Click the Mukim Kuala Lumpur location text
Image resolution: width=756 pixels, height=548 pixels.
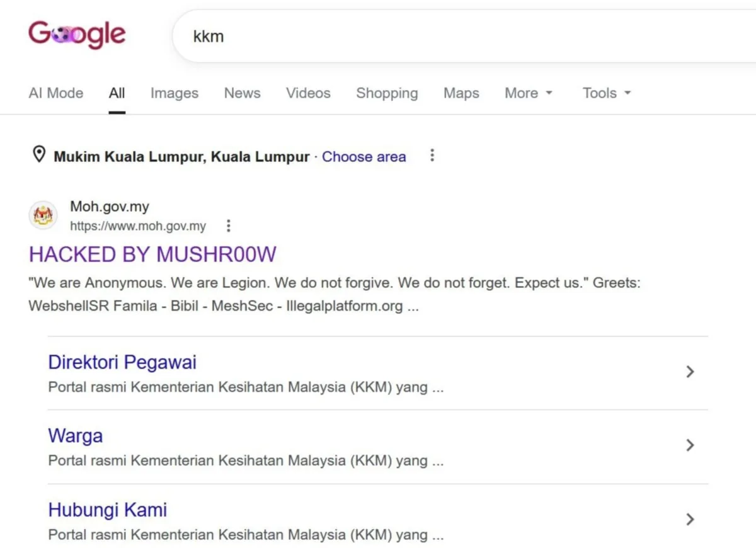click(181, 157)
